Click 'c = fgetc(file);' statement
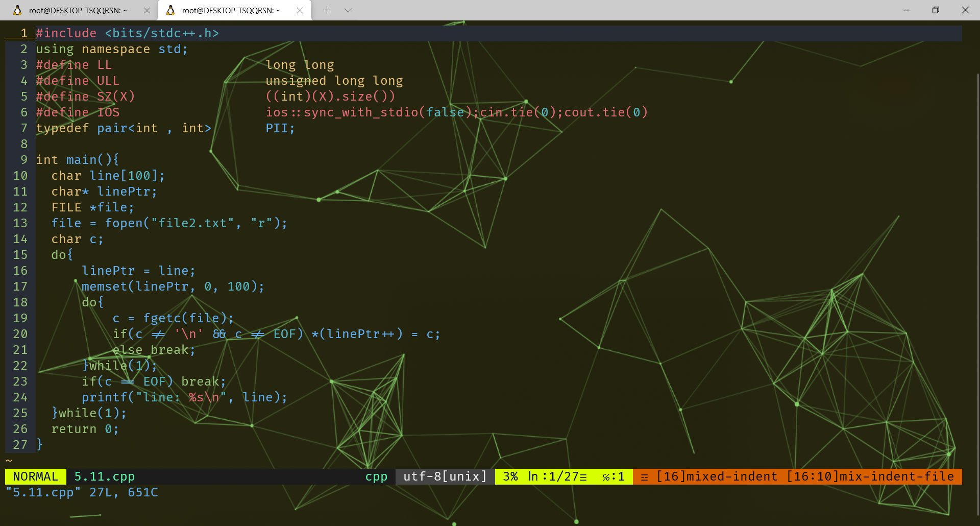The height and width of the screenshot is (526, 980). [x=173, y=318]
